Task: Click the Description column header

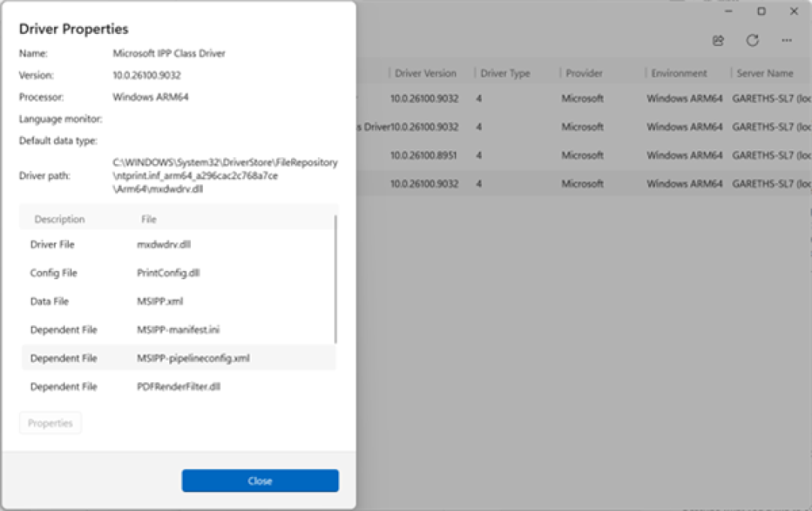Action: (59, 219)
